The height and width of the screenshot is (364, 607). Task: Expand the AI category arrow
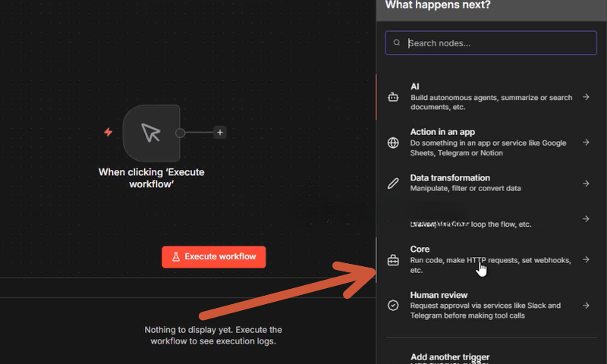[x=586, y=97]
